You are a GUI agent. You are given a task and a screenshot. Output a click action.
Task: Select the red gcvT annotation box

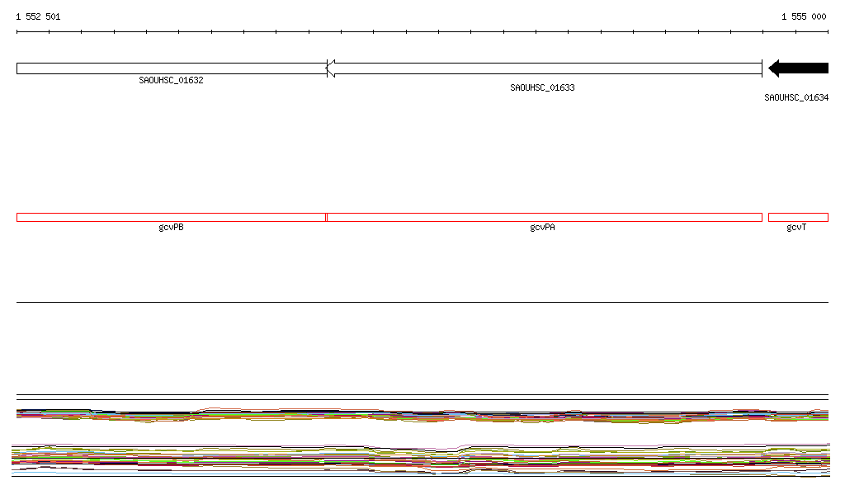[x=798, y=218]
